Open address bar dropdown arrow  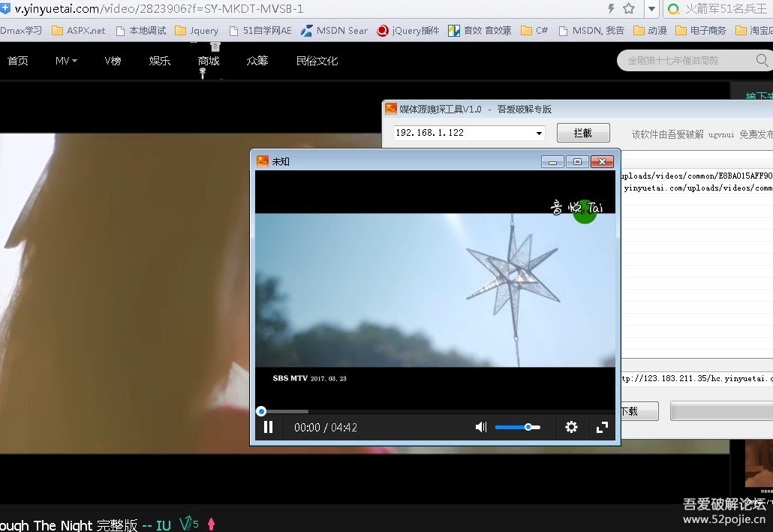(x=651, y=8)
